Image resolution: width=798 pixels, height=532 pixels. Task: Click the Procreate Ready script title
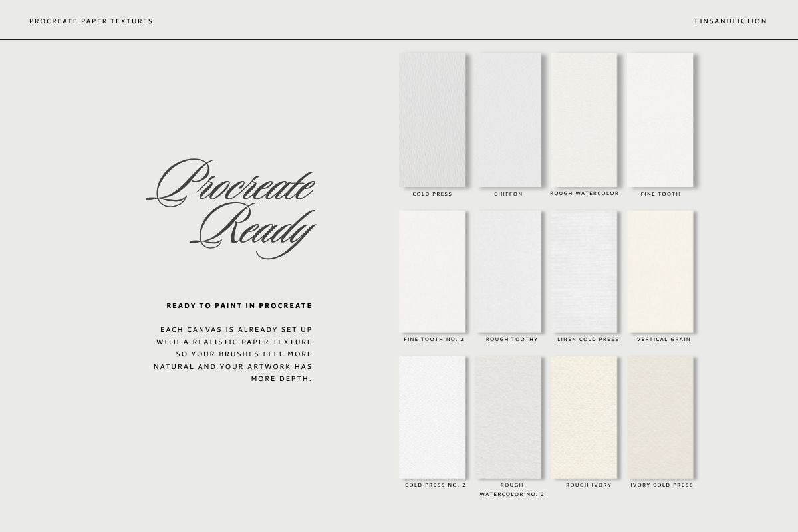pos(231,209)
